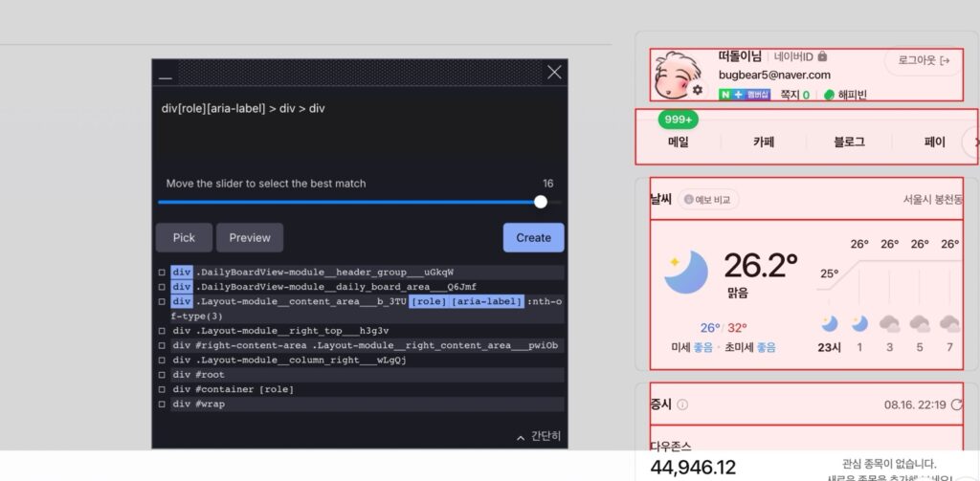
Task: Refresh the 증시 stock data
Action: click(x=956, y=404)
